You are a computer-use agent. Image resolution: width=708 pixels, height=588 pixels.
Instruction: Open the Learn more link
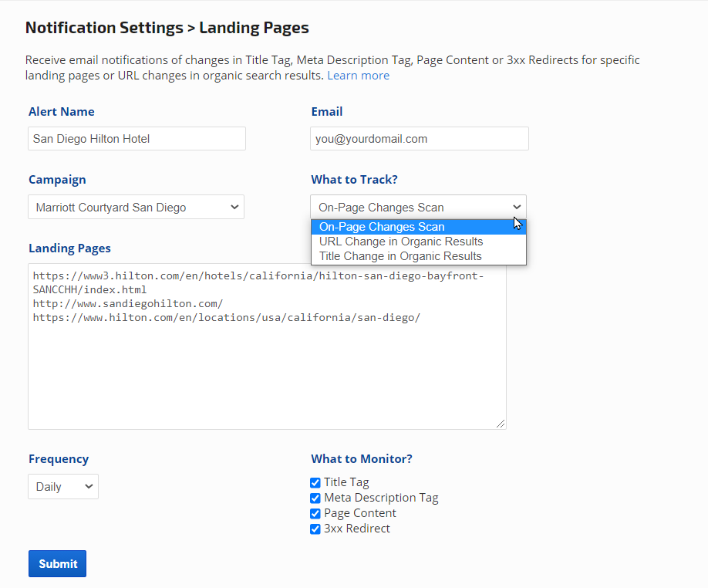pyautogui.click(x=358, y=76)
